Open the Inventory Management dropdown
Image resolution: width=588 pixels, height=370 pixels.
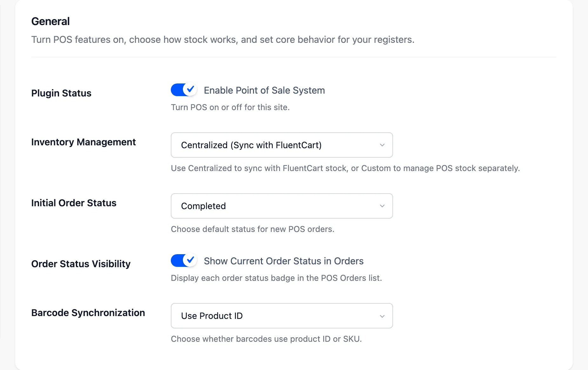tap(282, 145)
